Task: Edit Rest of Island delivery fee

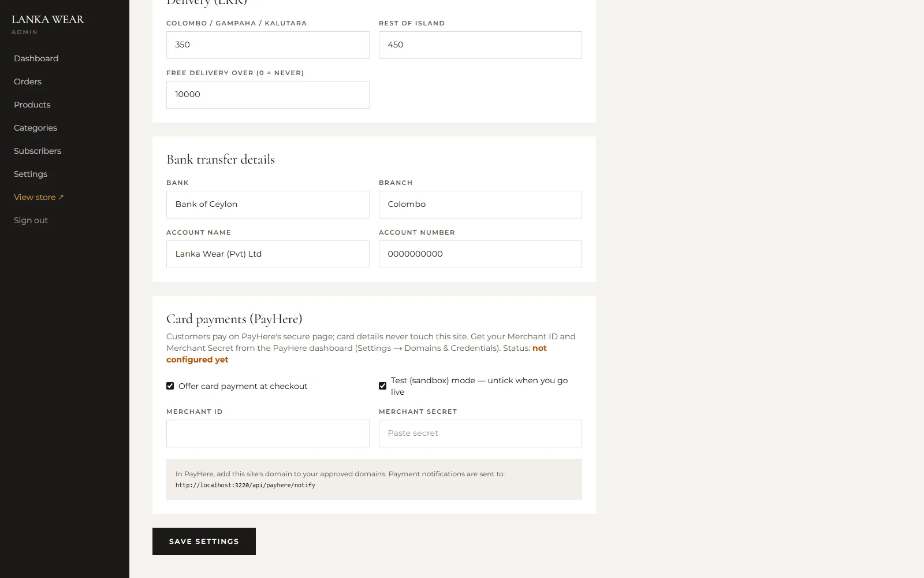Action: (x=480, y=45)
